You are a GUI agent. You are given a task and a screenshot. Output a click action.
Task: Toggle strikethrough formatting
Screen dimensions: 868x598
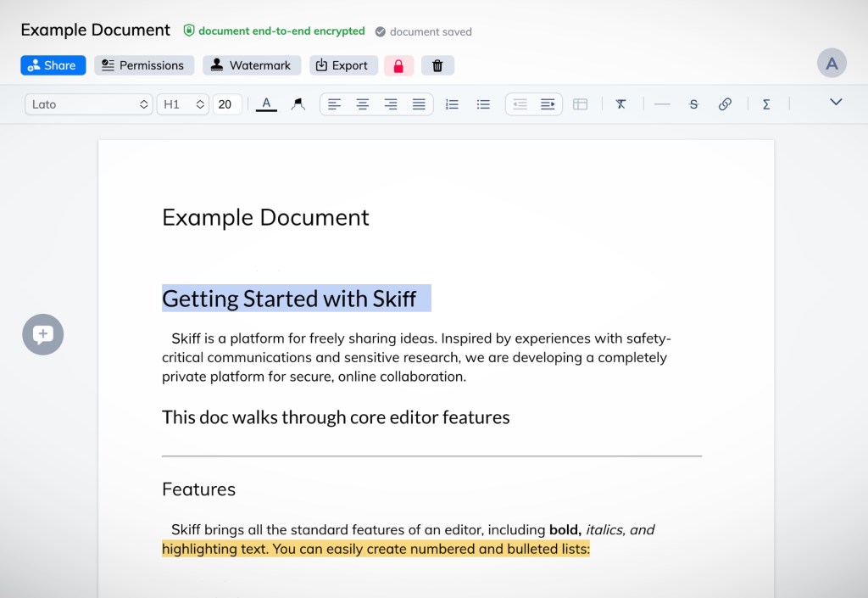point(693,104)
